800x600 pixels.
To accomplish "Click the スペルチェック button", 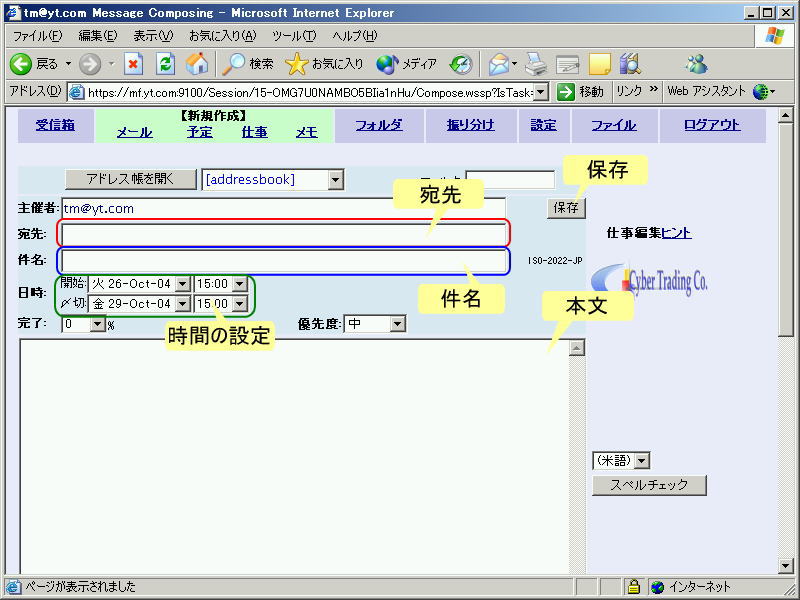I will pos(649,485).
